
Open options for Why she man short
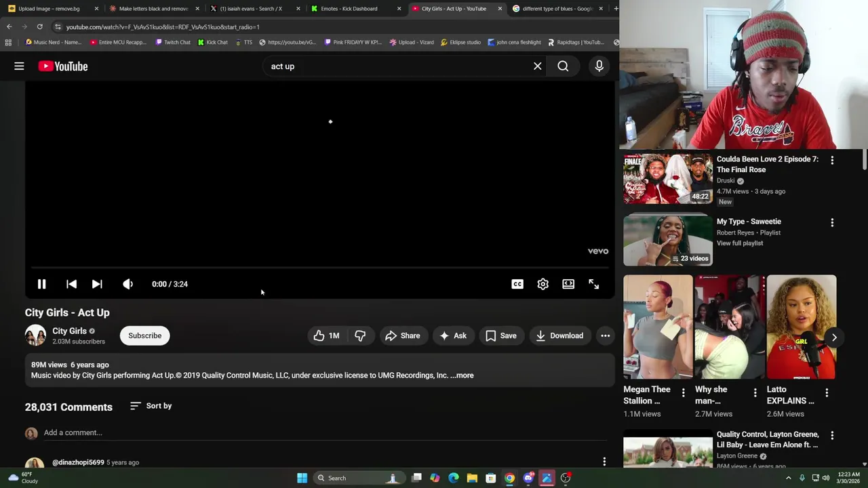click(755, 392)
